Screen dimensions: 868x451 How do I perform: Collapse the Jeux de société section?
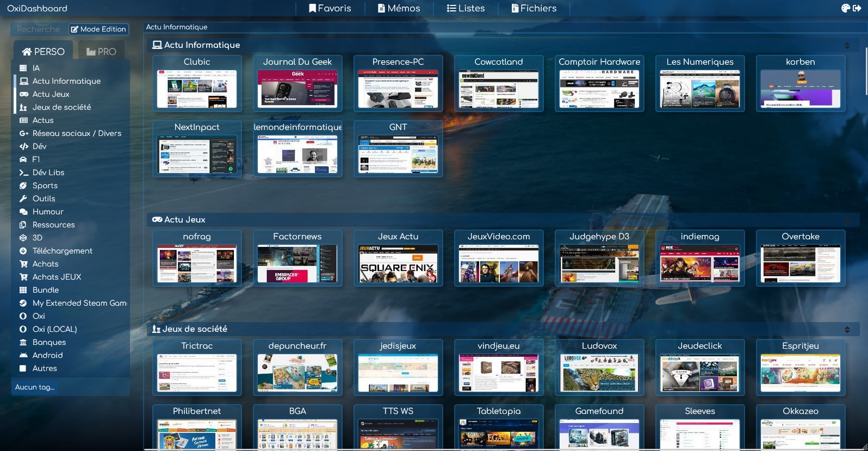pos(847,330)
